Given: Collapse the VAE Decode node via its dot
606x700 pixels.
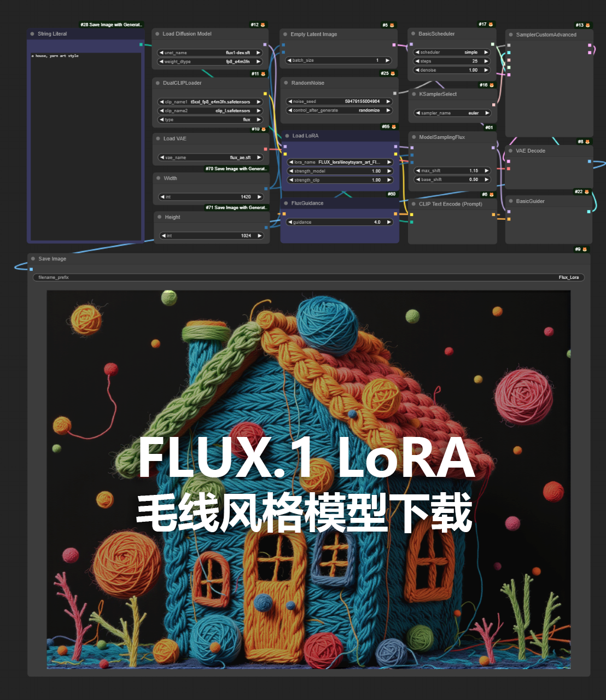Looking at the screenshot, I should [510, 151].
